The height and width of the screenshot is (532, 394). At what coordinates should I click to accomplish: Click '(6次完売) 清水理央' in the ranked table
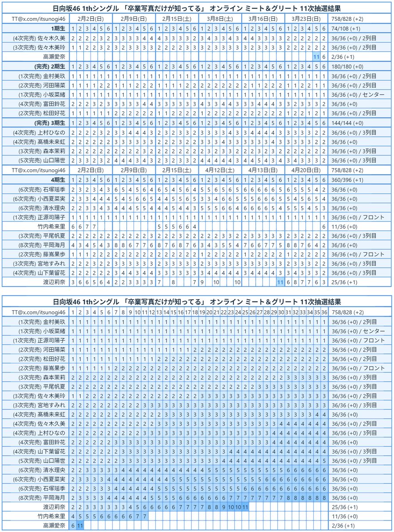(42, 469)
